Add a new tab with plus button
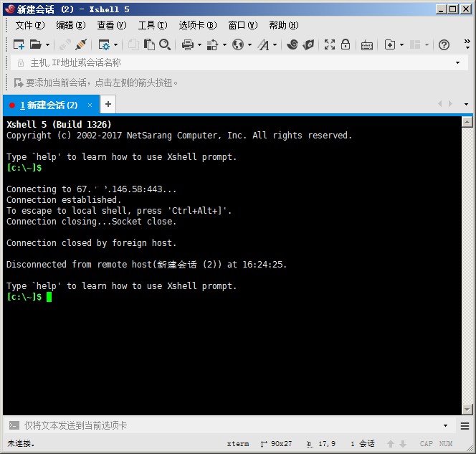The width and height of the screenshot is (476, 454). [108, 104]
